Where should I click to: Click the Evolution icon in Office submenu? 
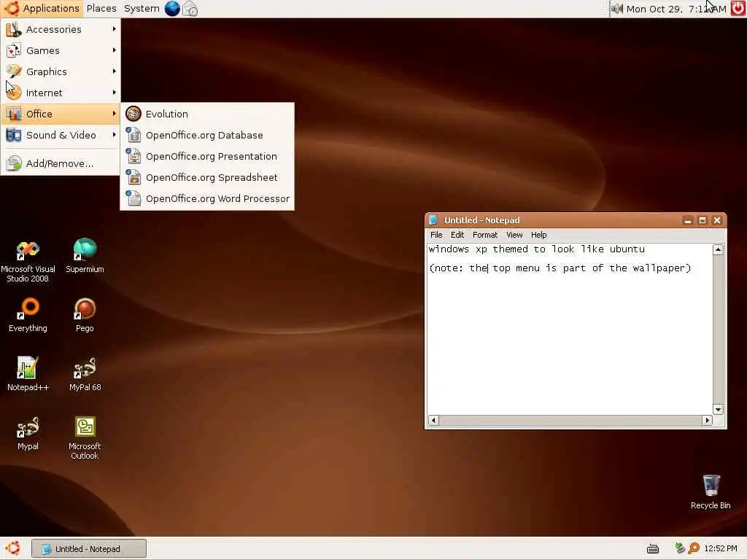coord(133,114)
